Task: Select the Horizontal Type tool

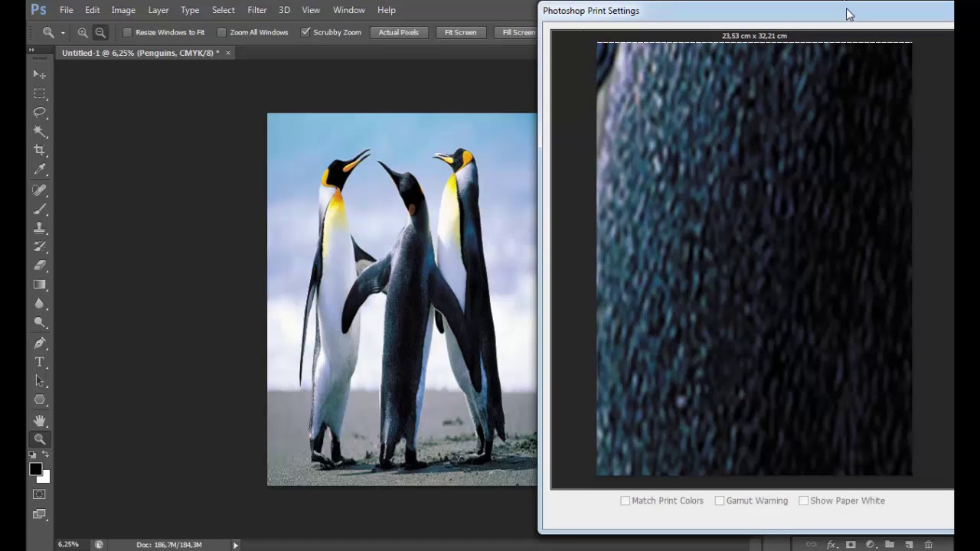Action: tap(40, 362)
